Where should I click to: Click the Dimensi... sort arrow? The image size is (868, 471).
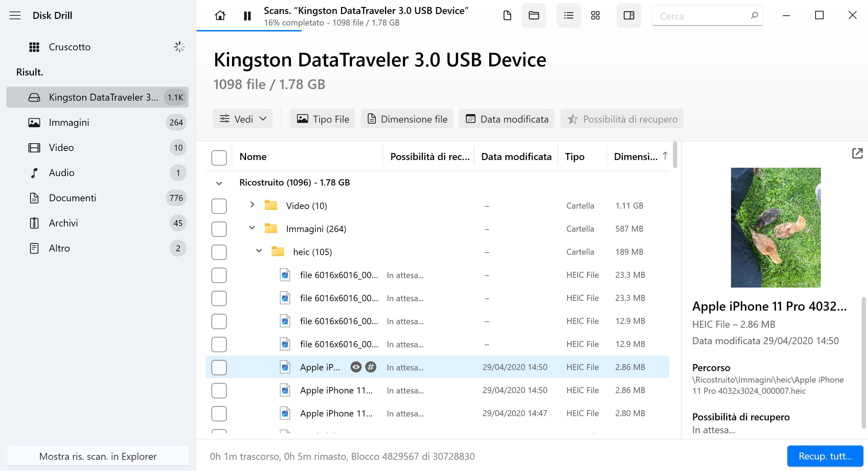(665, 156)
